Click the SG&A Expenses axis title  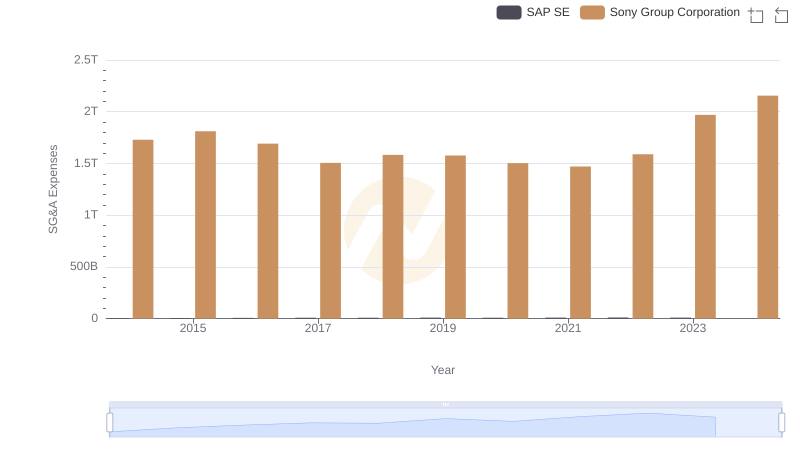coord(53,189)
